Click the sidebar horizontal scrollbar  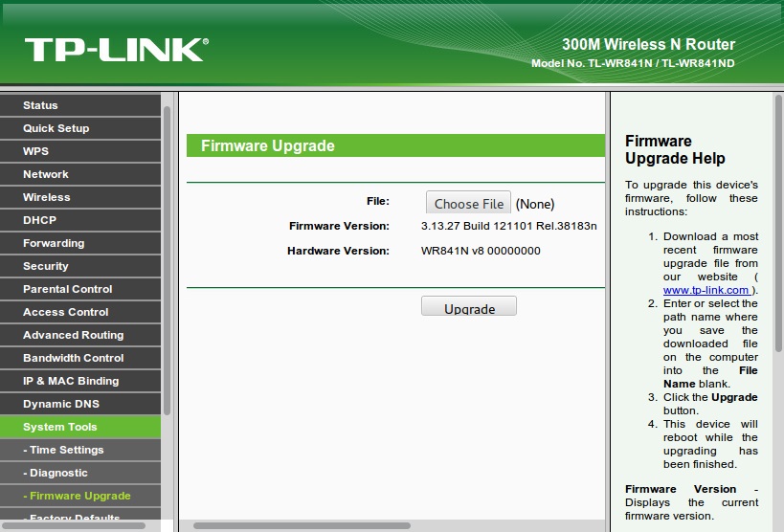point(73,526)
